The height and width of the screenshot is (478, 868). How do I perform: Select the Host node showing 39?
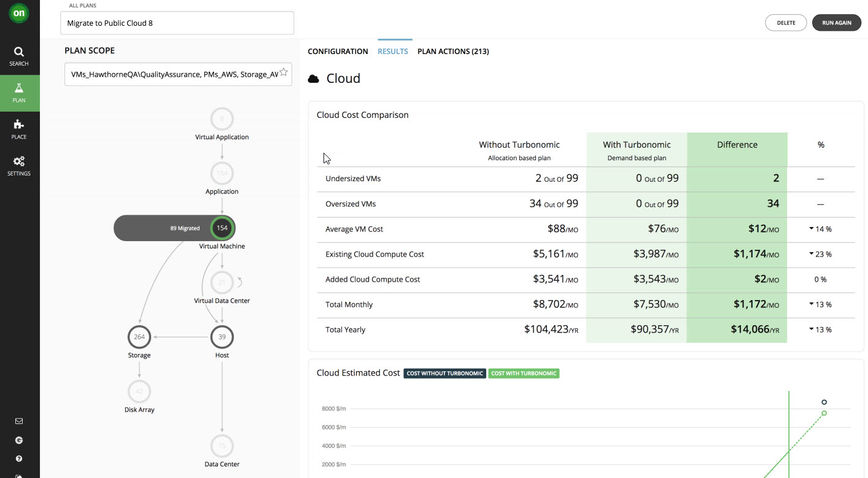[222, 336]
